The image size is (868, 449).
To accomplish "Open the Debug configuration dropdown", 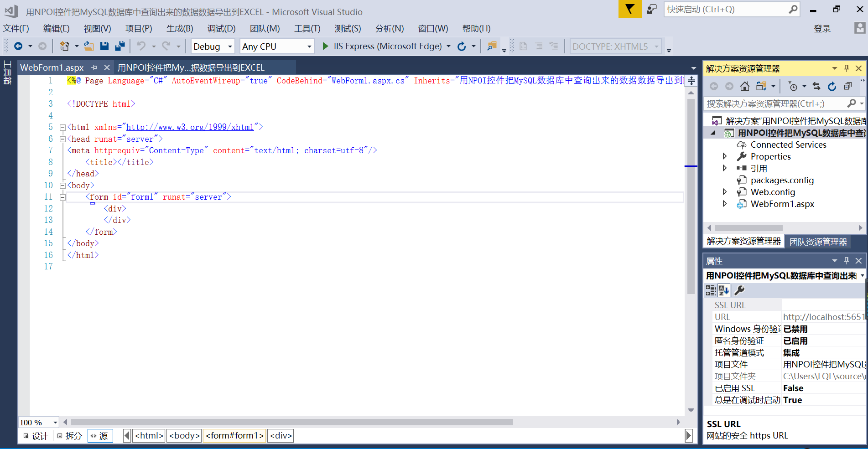I will (x=212, y=46).
